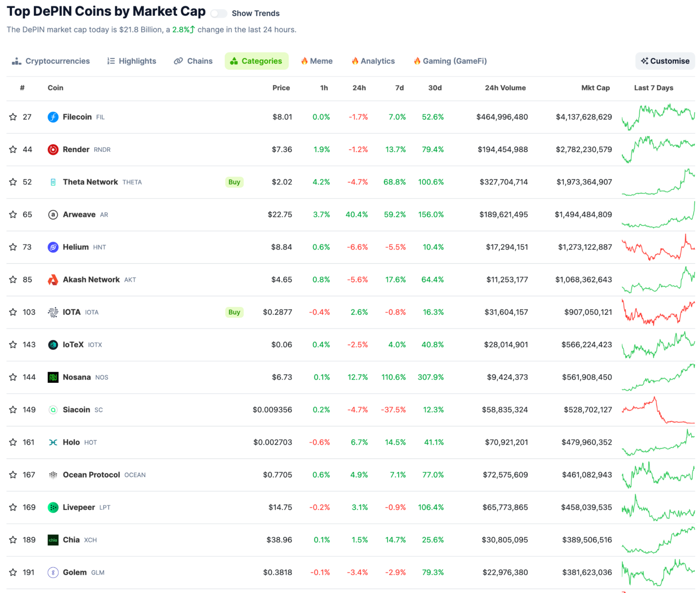700x593 pixels.
Task: Click Buy button for Theta Network
Action: tap(234, 182)
